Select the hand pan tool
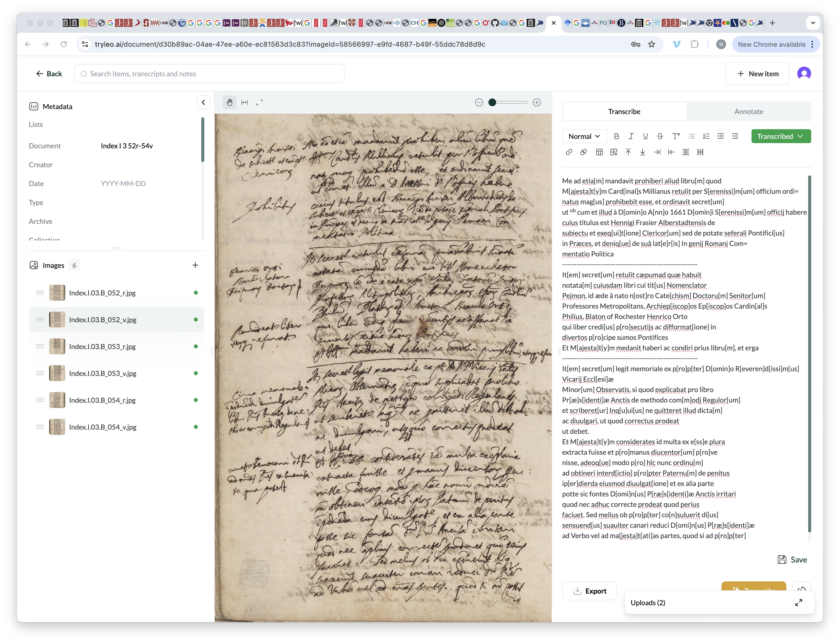The width and height of the screenshot is (840, 643). [x=229, y=102]
